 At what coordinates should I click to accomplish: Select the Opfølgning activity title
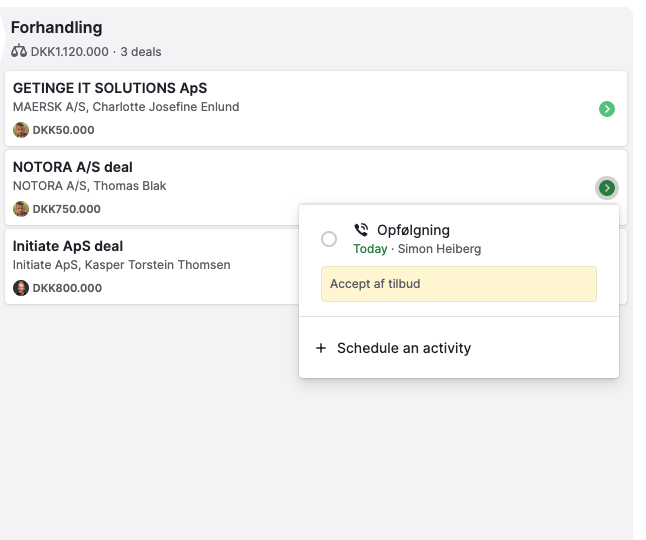[x=413, y=230]
